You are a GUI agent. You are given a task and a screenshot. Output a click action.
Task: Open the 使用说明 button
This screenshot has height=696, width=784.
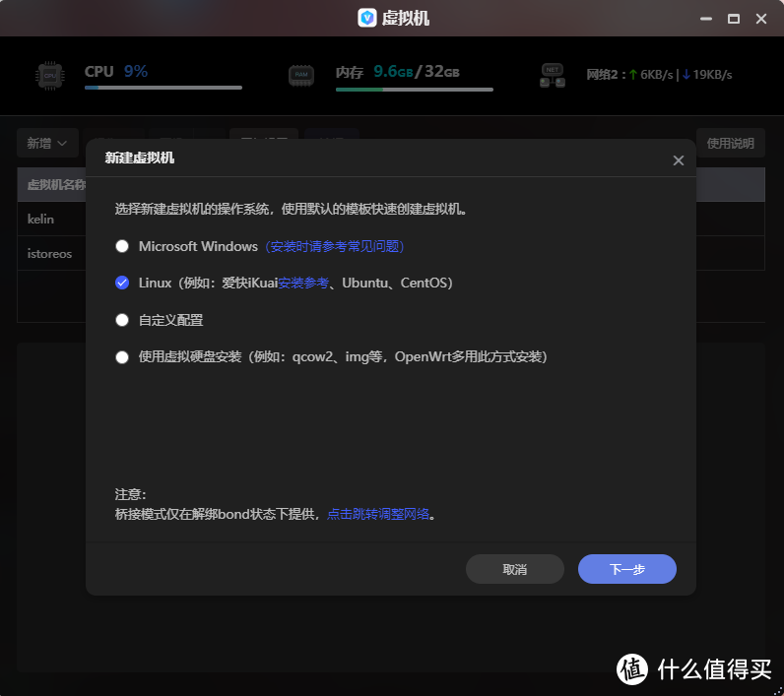[x=731, y=144]
